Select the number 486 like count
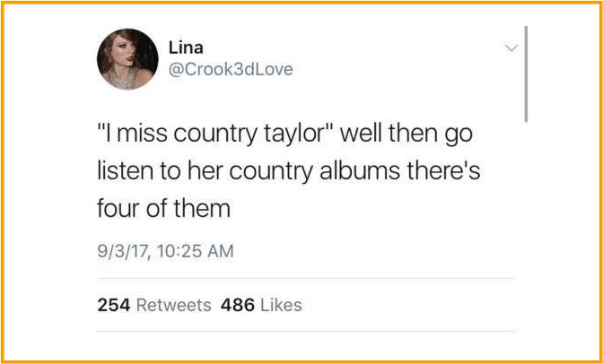The width and height of the screenshot is (603, 364). tap(238, 305)
